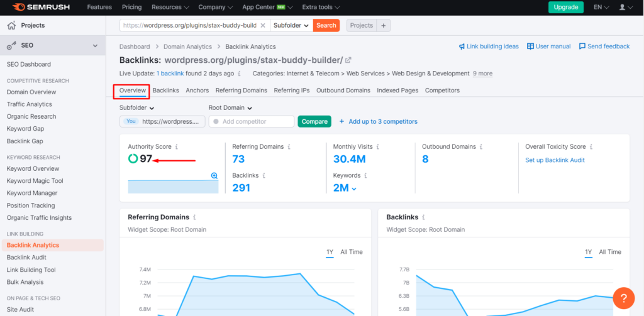Switch to the Referring IPs tab
Viewport: 644px width, 316px height.
point(292,90)
